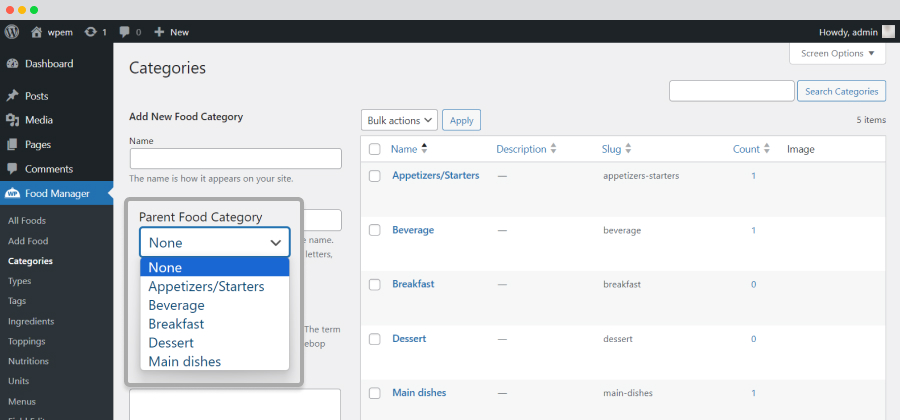Open Ingredients submenu item

coord(31,321)
